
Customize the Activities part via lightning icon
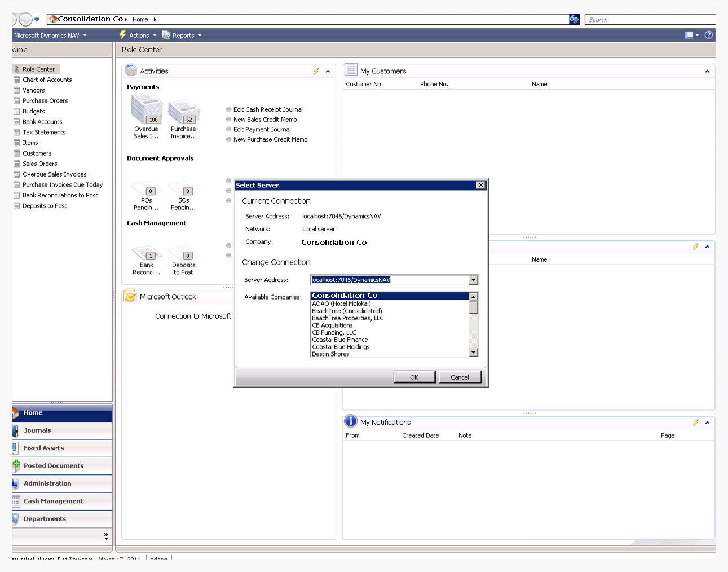[x=316, y=71]
